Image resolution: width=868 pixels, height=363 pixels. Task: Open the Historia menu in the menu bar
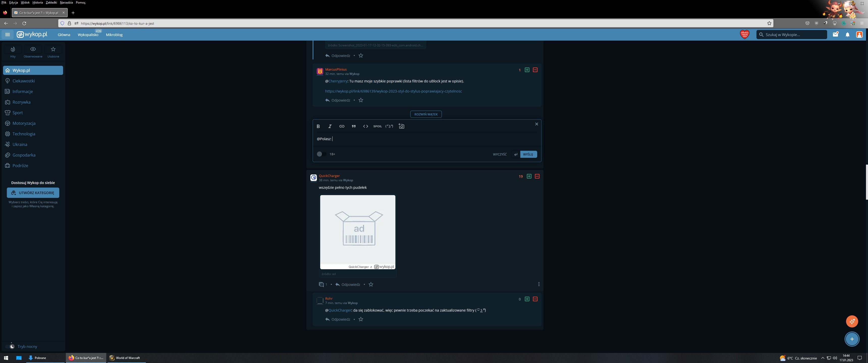pos(37,2)
